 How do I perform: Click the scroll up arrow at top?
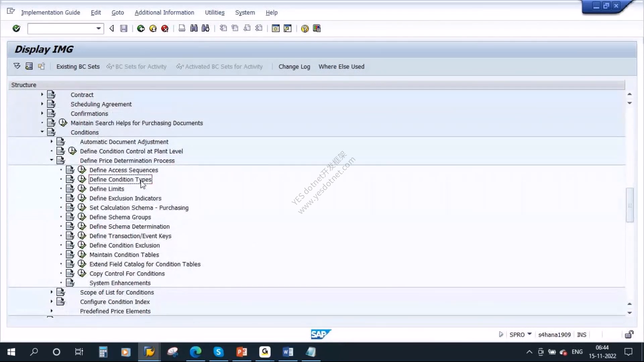[x=630, y=94]
